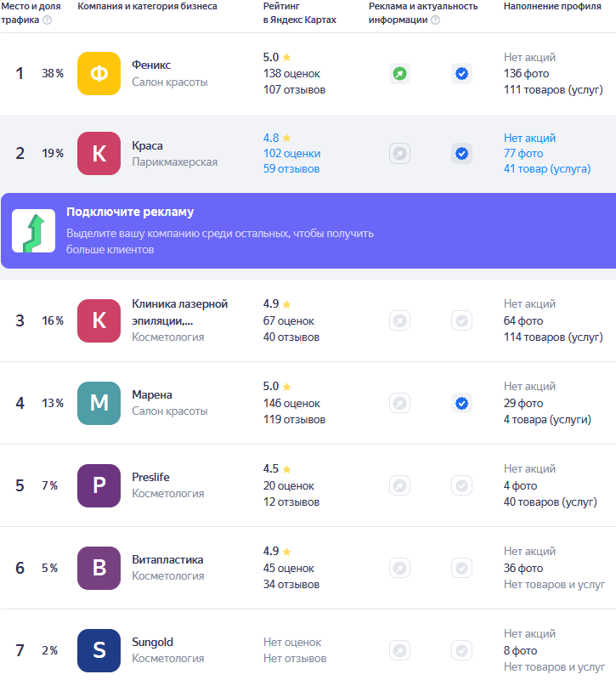Click the help icon near Реклама и актуальность информации
616x680 pixels.
click(x=435, y=20)
